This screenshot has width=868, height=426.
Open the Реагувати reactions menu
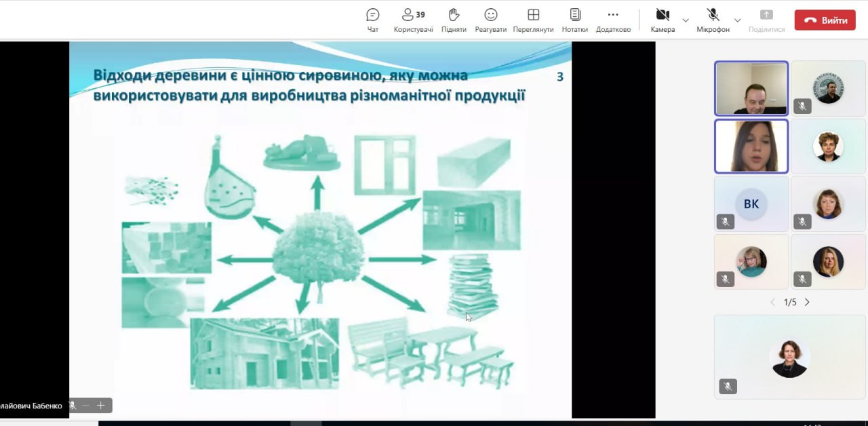coord(491,20)
